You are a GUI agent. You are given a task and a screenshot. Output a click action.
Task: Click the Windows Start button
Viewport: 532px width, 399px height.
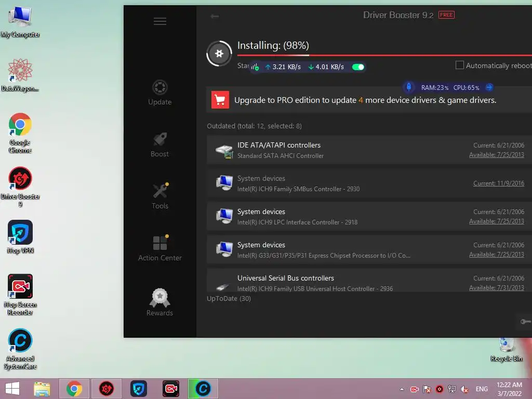[x=12, y=389]
